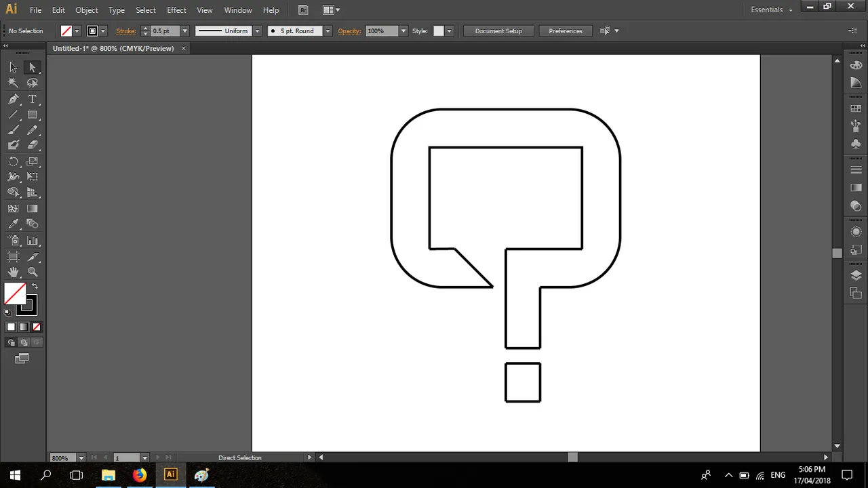The width and height of the screenshot is (868, 488).
Task: Enable Draw Behind mode
Action: (x=24, y=343)
